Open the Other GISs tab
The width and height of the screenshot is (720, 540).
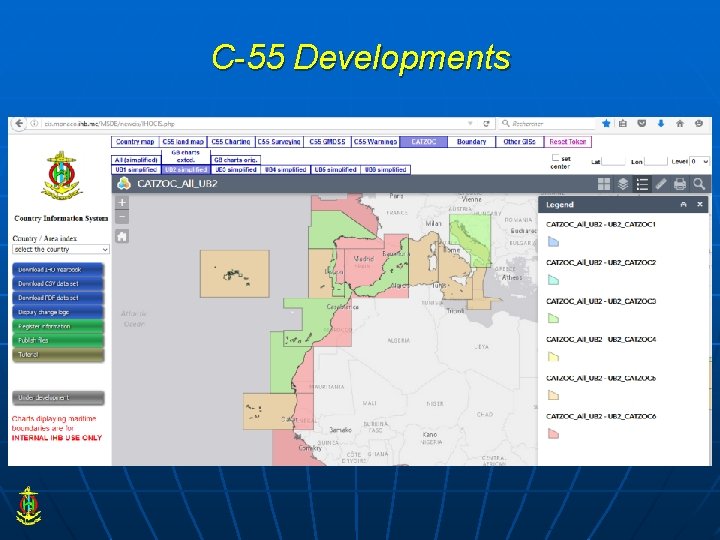(519, 142)
